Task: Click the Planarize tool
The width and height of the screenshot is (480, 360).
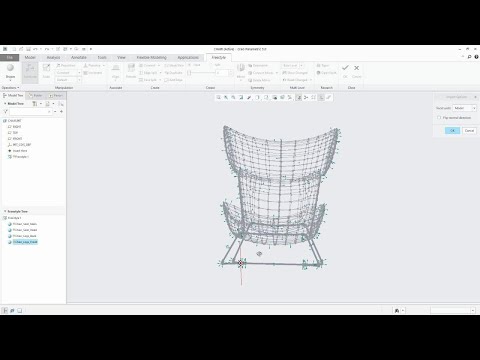Action: 94,65
